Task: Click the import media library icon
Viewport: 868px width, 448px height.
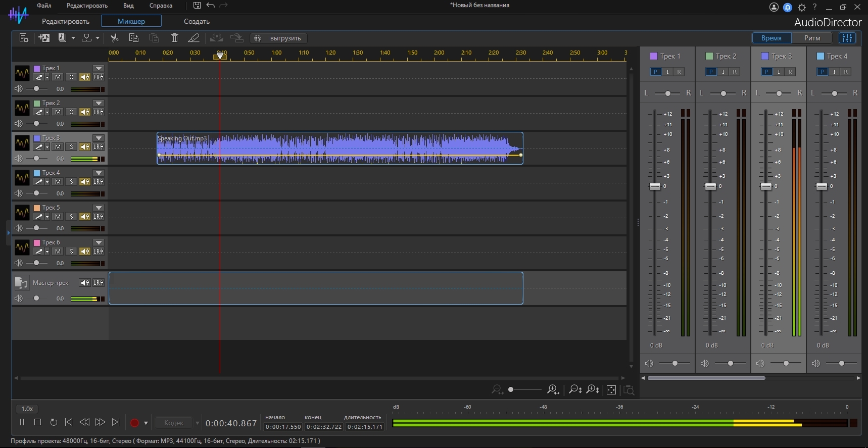Action: [x=62, y=38]
